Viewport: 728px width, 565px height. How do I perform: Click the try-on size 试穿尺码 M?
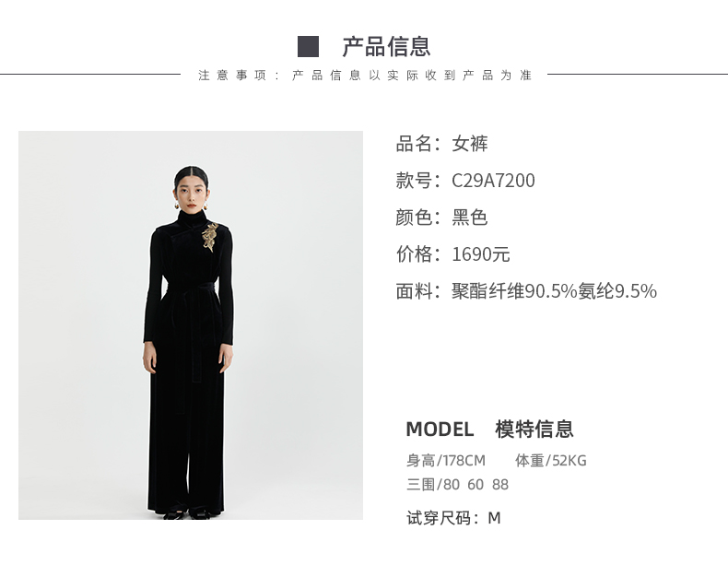pos(453,518)
